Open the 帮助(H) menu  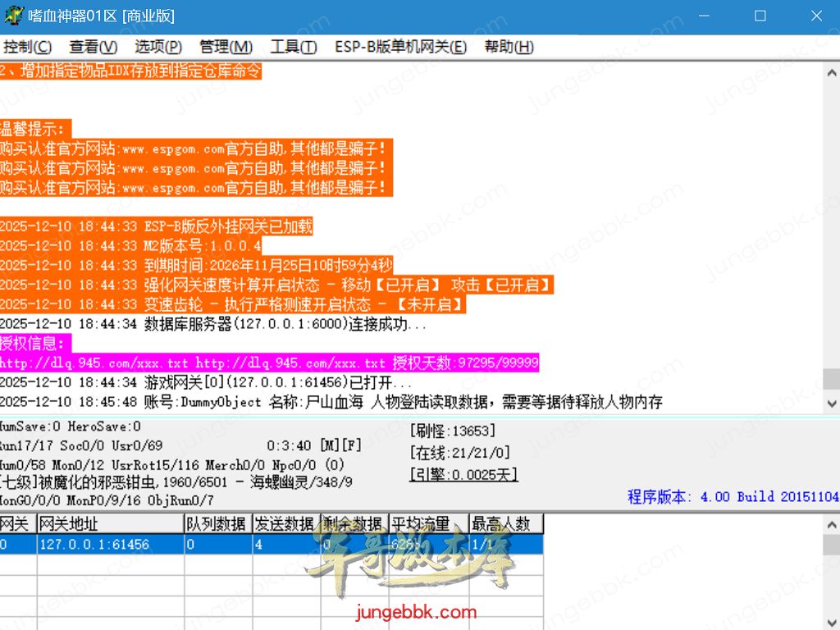[x=509, y=47]
